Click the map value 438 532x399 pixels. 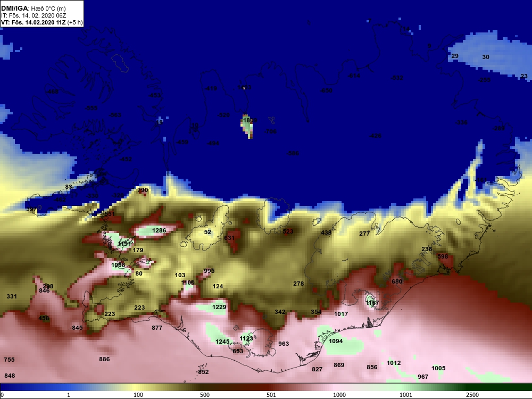[326, 232]
